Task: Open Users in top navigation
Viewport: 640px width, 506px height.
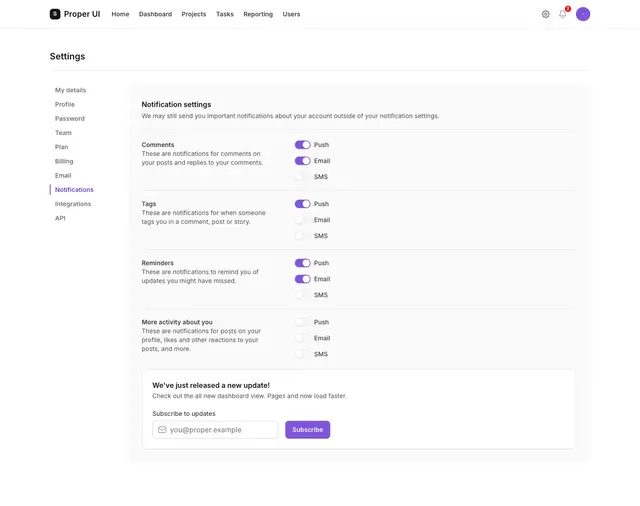Action: [x=291, y=14]
